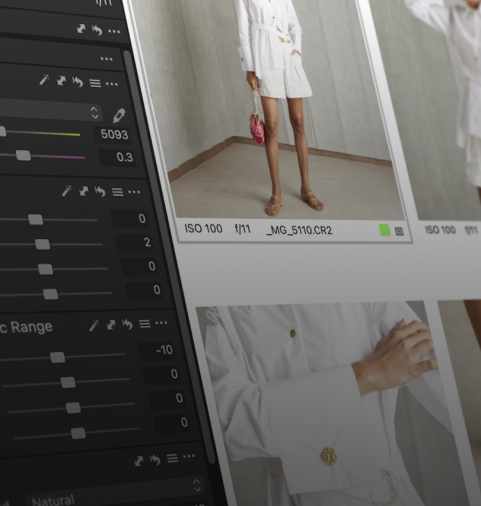Click the copy arrow icon in the Dynamic Range header
481x506 pixels.
111,325
